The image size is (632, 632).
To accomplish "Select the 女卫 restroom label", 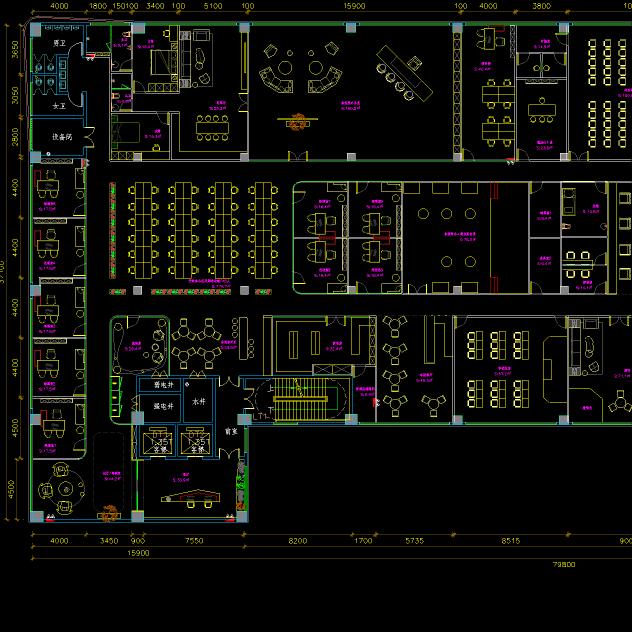I will click(x=59, y=105).
